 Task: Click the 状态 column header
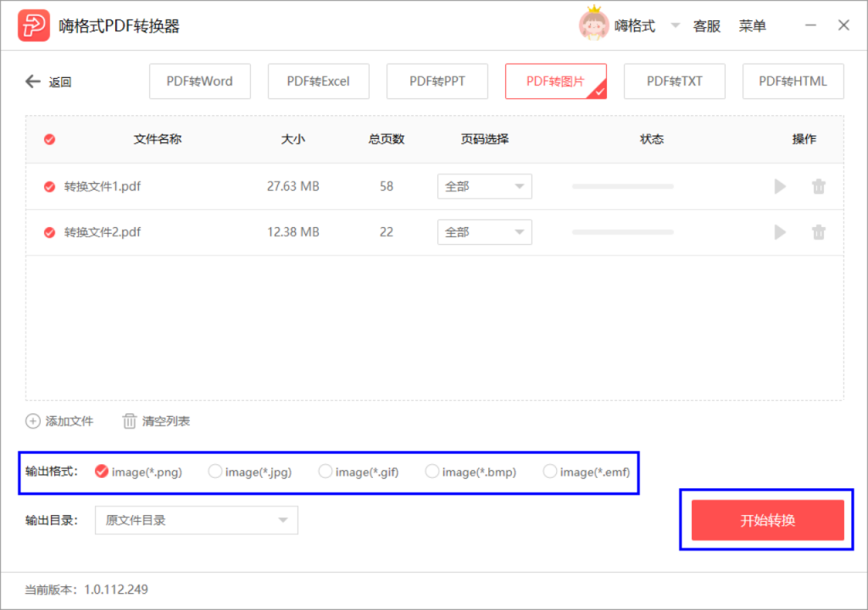[x=652, y=139]
